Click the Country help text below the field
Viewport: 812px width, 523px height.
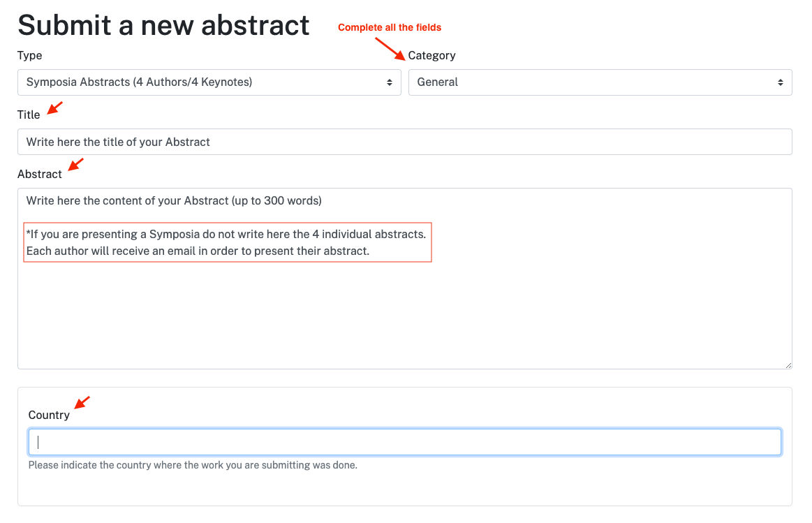tap(193, 465)
